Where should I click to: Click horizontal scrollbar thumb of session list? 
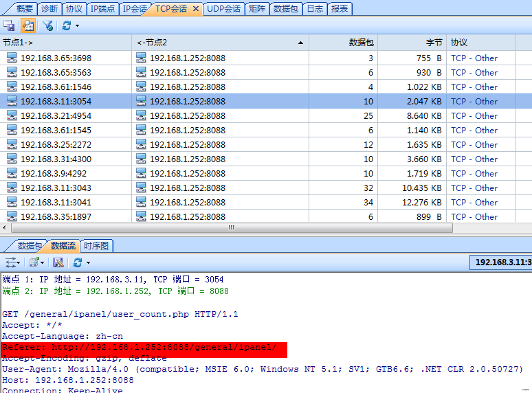(232, 227)
